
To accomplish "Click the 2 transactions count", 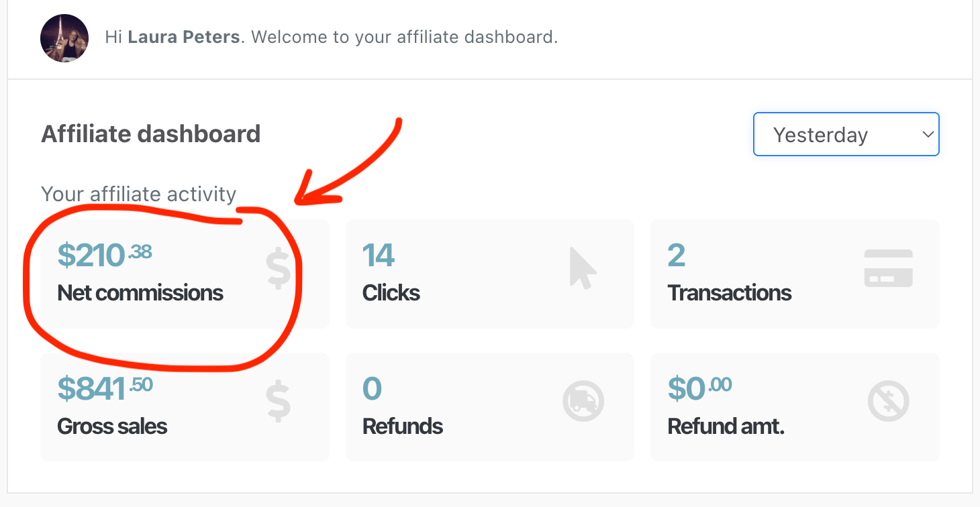I will (676, 256).
